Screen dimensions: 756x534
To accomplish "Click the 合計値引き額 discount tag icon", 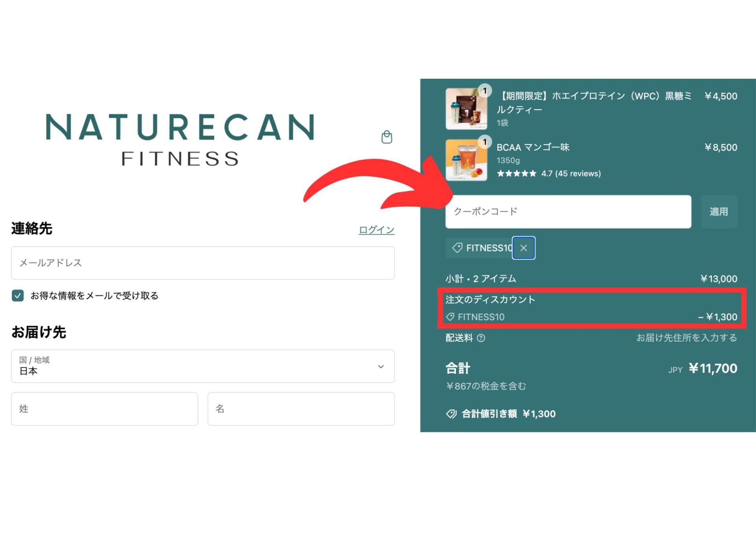I will pyautogui.click(x=451, y=414).
